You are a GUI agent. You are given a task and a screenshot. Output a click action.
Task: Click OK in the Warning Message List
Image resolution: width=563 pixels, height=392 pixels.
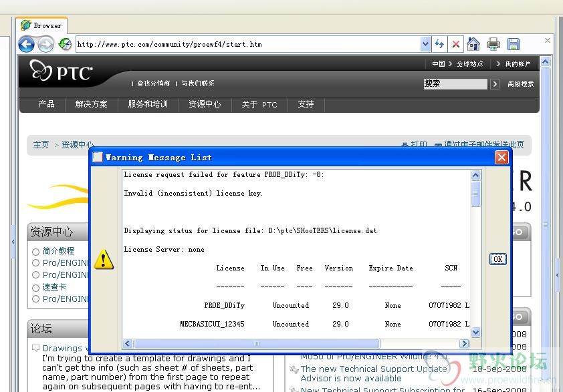tap(497, 259)
